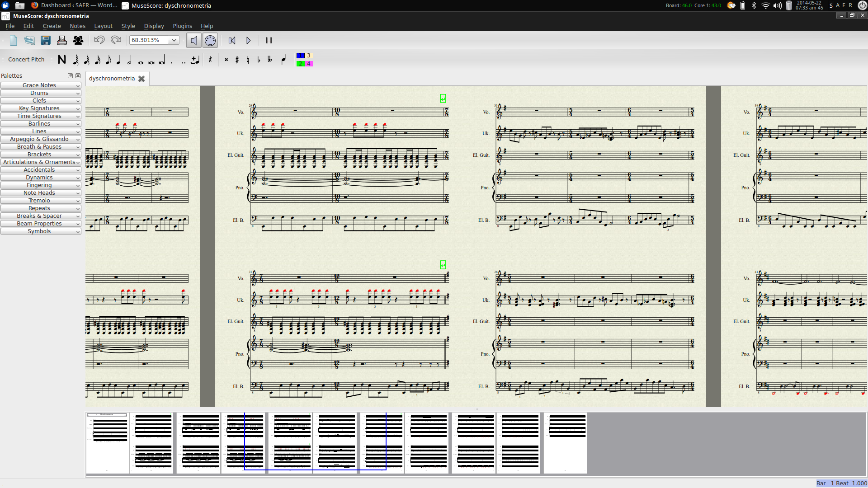
Task: Switch to voice 4 magenta button
Action: point(309,64)
